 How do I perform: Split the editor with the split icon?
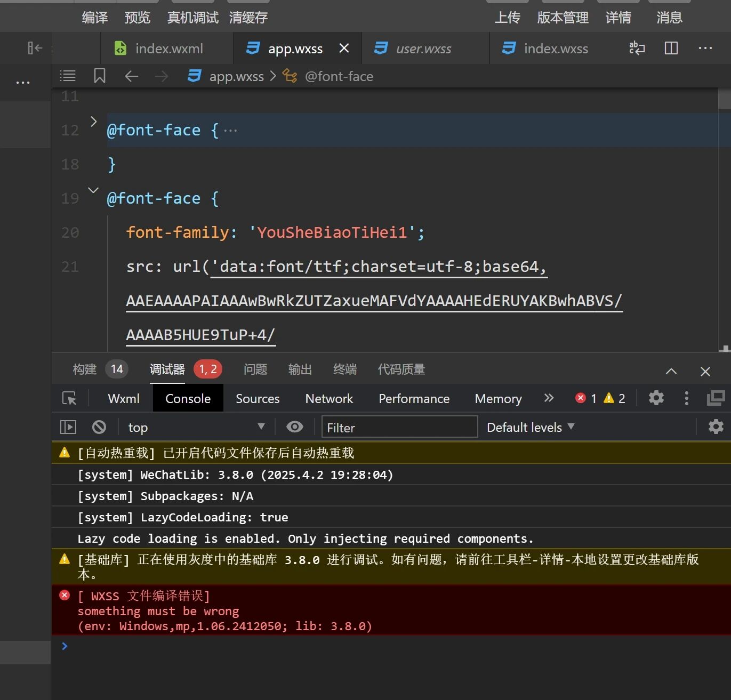(671, 49)
